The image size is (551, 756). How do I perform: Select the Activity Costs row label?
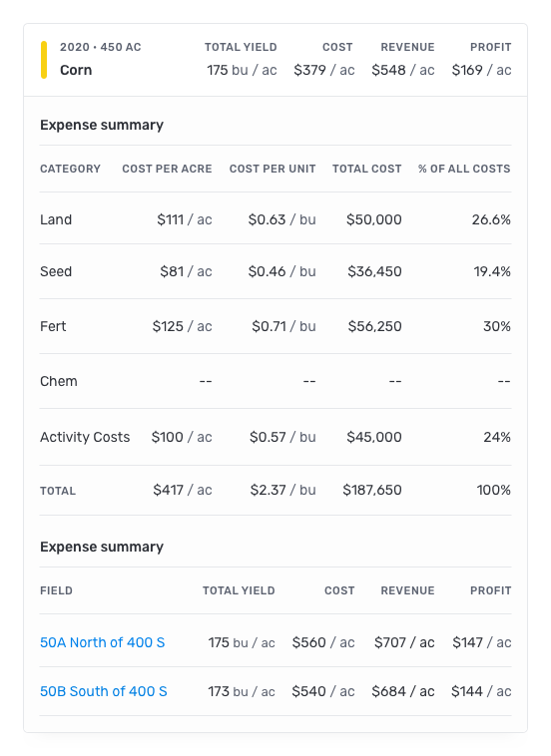(85, 437)
